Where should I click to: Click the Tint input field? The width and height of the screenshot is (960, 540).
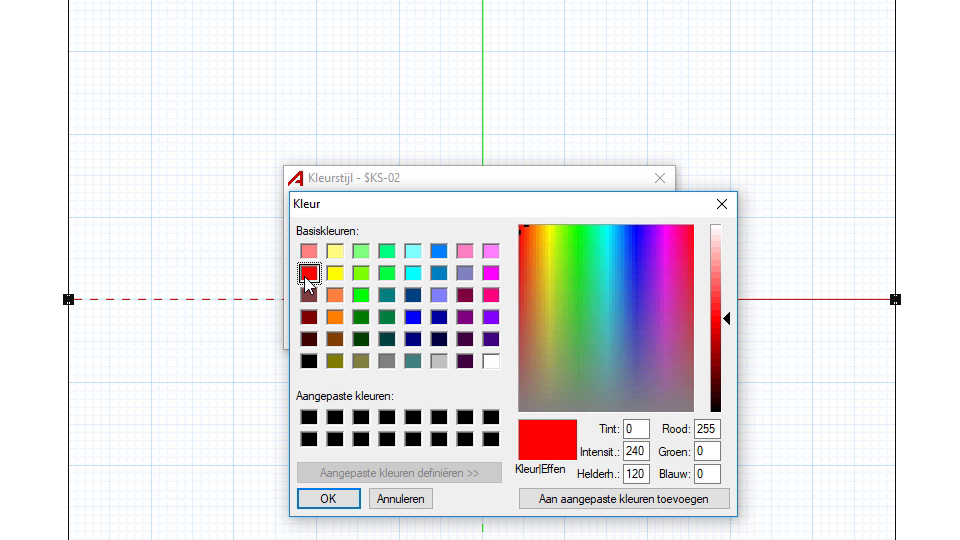636,429
